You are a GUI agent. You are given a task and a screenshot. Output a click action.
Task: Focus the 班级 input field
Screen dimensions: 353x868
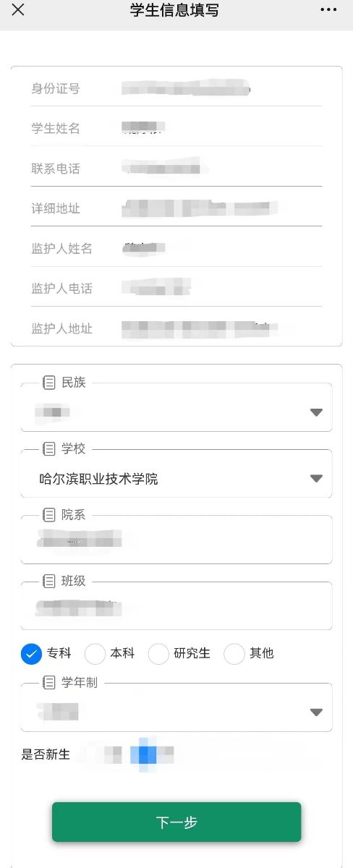point(176,606)
